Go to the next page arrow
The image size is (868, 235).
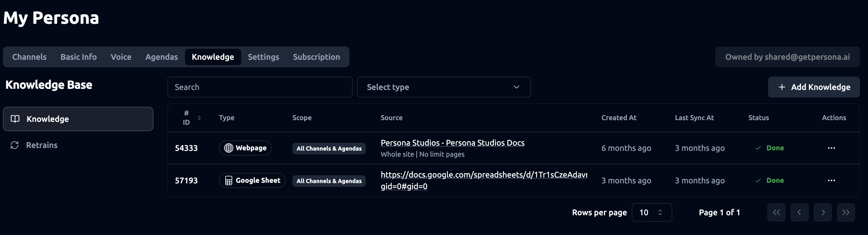pyautogui.click(x=823, y=212)
